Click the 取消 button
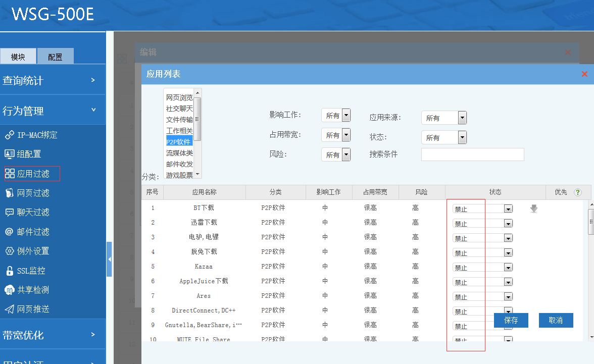The width and height of the screenshot is (594, 364). [556, 321]
